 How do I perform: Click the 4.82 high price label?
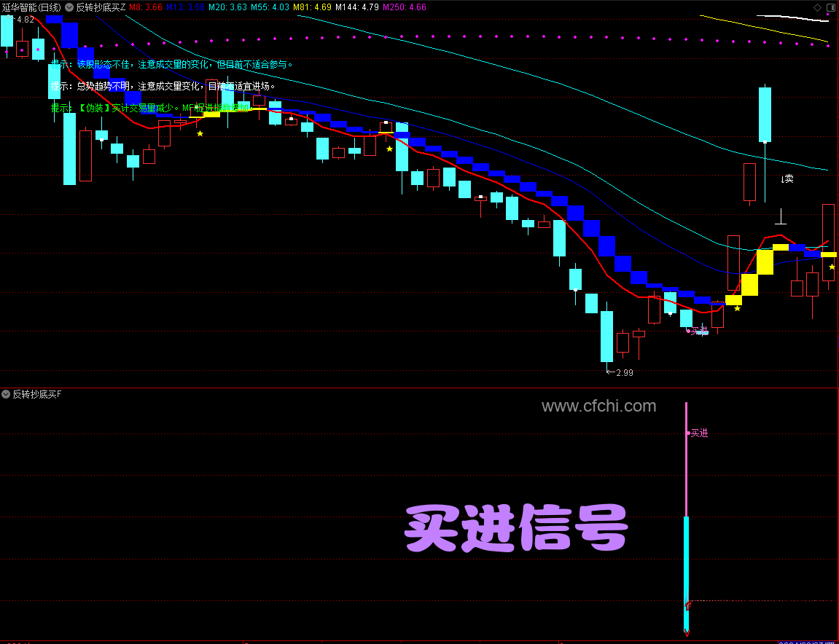click(26, 20)
